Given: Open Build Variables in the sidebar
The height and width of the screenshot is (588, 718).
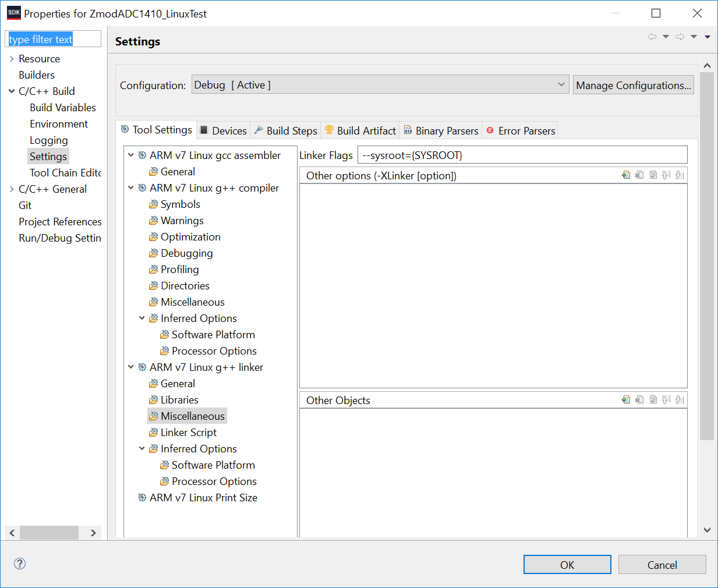Looking at the screenshot, I should click(63, 107).
